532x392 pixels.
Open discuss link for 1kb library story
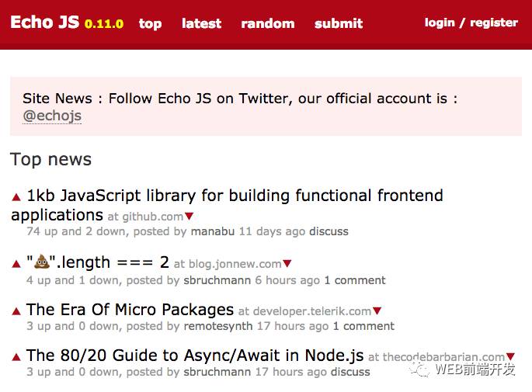click(x=329, y=231)
